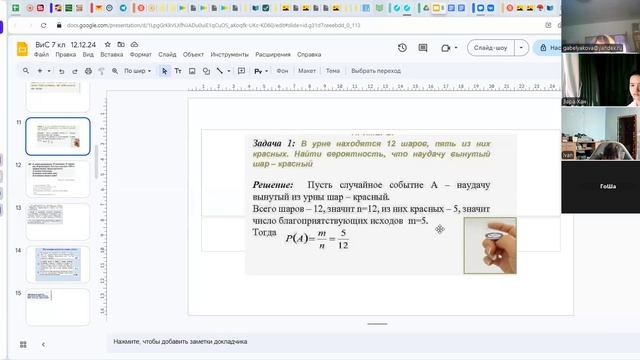640x360 pixels.
Task: Click the coin hand image on slide
Action: [x=490, y=245]
